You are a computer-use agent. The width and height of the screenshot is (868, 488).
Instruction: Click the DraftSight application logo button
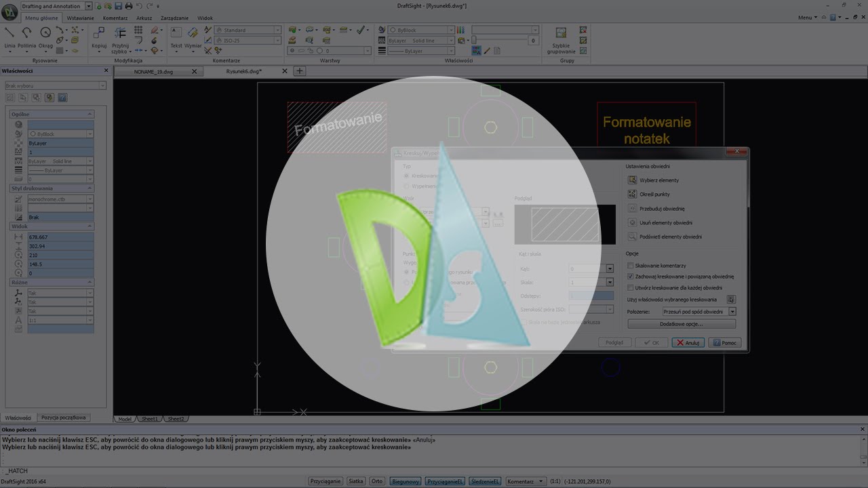(x=9, y=12)
